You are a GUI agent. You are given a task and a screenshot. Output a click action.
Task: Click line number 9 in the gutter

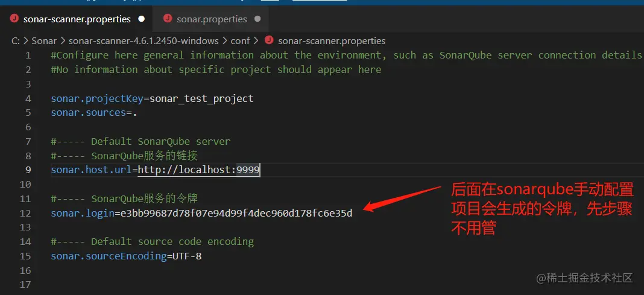pyautogui.click(x=28, y=170)
